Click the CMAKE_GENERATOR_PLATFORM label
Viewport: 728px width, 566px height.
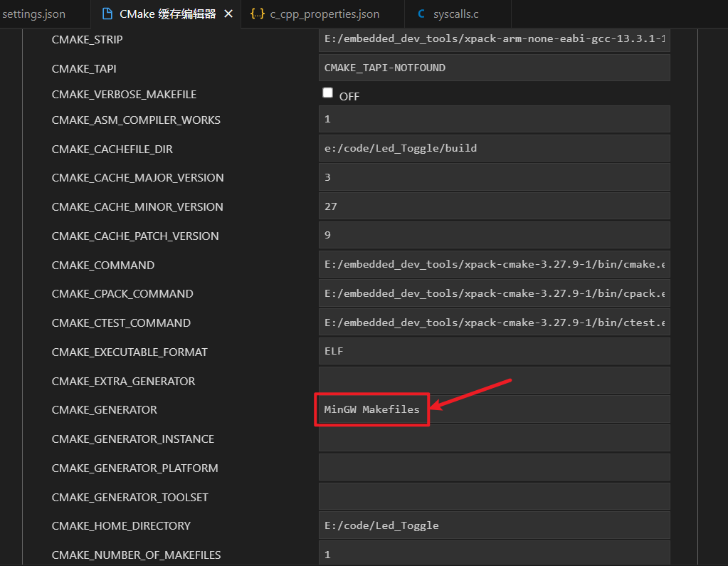pos(134,468)
